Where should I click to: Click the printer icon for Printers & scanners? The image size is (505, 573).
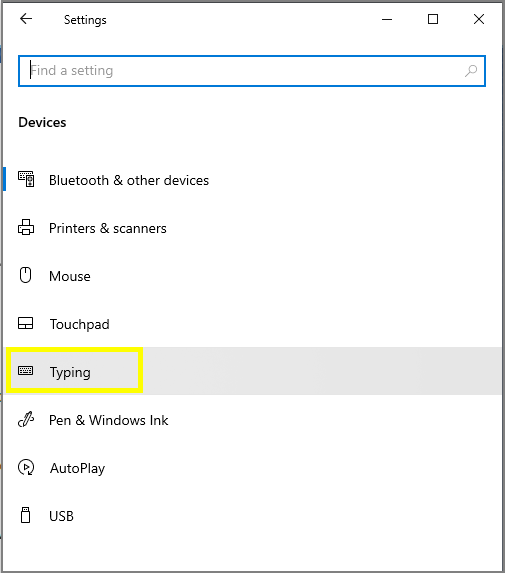pos(26,227)
